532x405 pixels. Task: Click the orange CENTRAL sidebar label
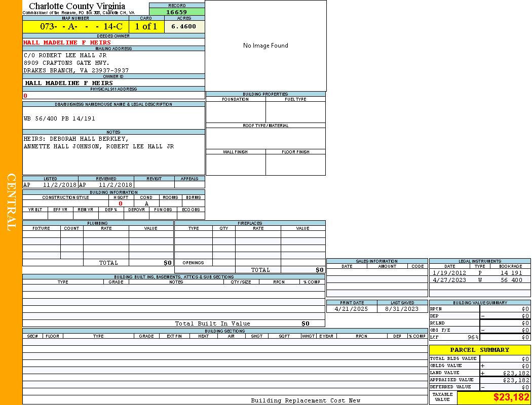tap(11, 202)
